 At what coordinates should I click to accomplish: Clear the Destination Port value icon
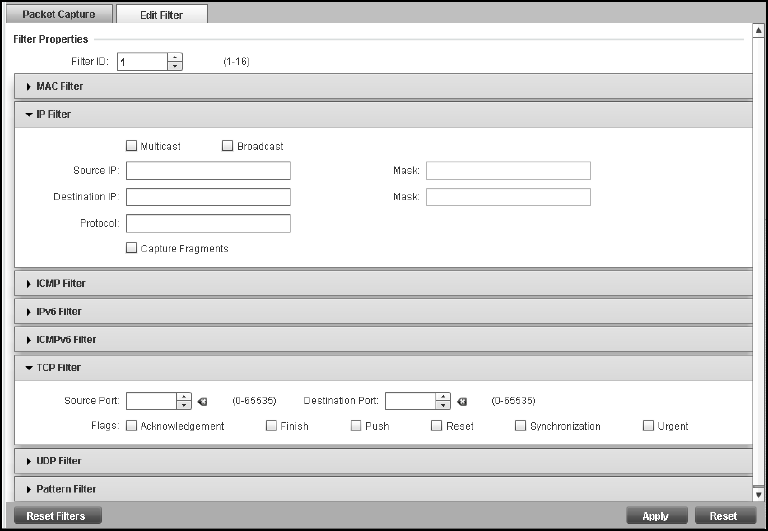point(462,401)
